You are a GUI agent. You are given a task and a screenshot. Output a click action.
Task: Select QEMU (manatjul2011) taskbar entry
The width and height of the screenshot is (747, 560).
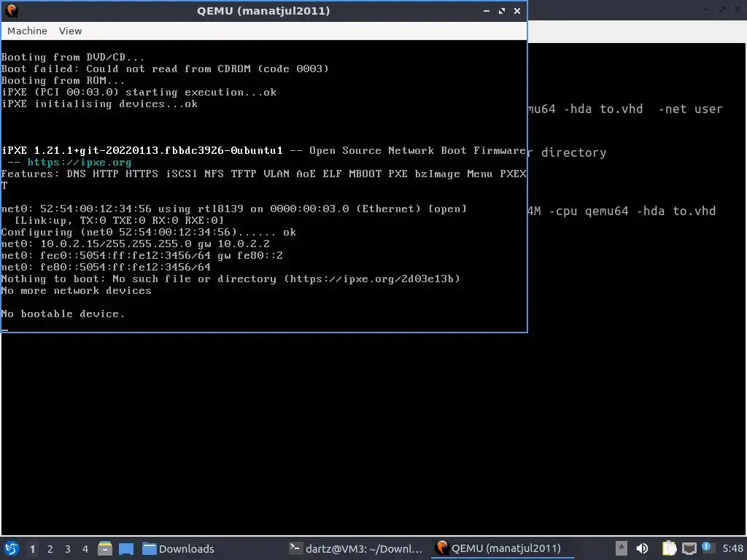503,548
